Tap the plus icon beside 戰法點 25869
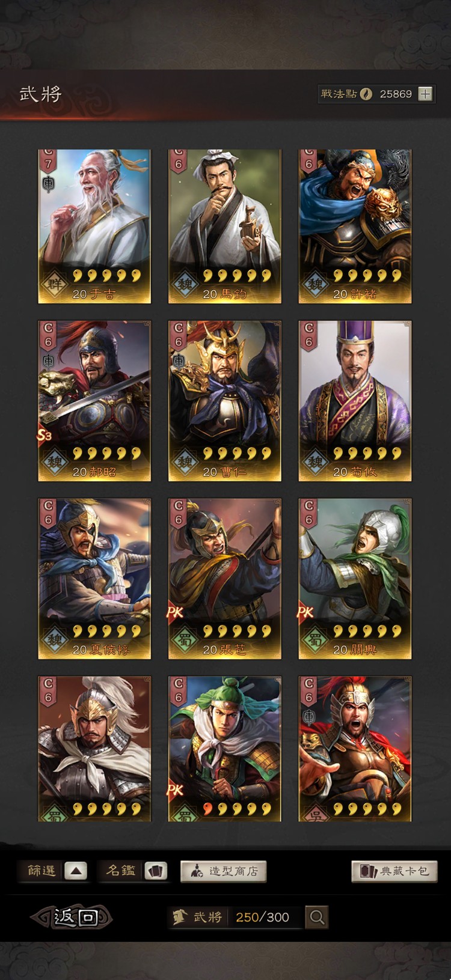451x980 pixels. coord(425,94)
